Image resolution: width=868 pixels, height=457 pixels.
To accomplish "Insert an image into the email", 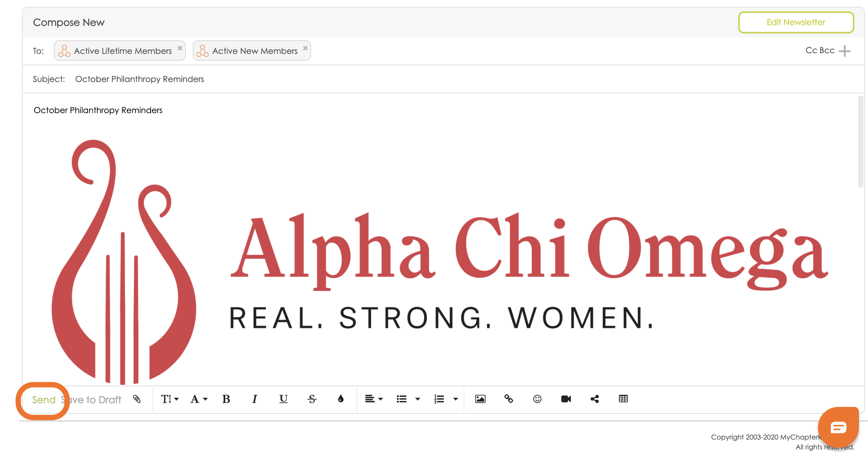I will coord(480,399).
